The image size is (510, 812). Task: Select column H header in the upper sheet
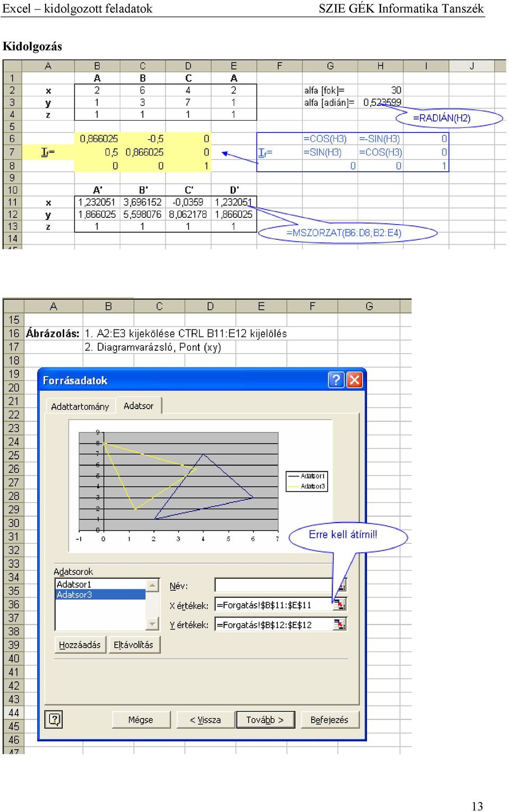tap(380, 66)
